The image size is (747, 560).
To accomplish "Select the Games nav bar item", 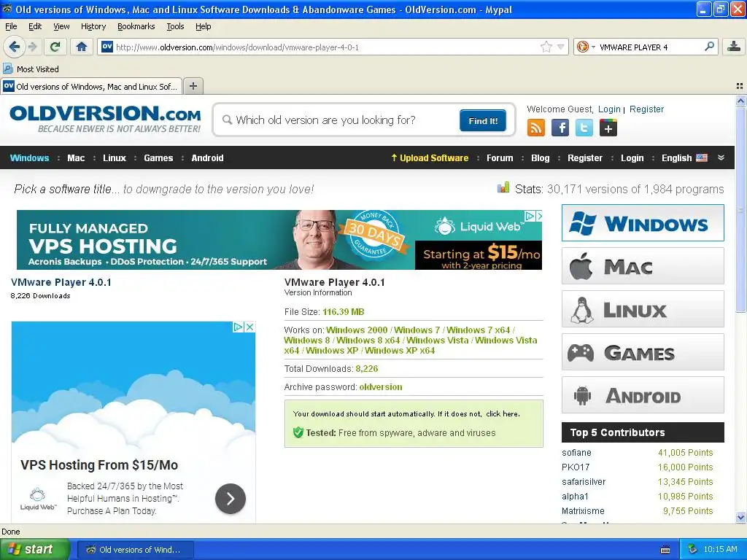I will point(158,158).
